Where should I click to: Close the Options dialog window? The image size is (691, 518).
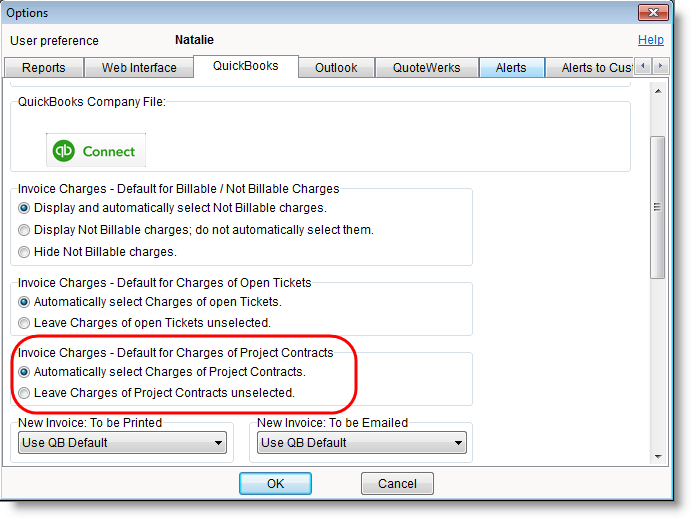[654, 13]
